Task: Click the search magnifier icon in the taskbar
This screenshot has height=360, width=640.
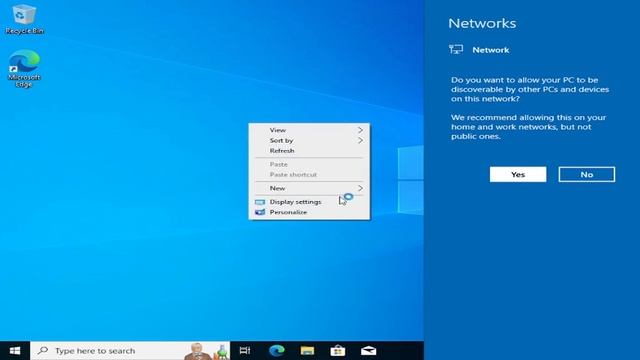Action: (43, 351)
